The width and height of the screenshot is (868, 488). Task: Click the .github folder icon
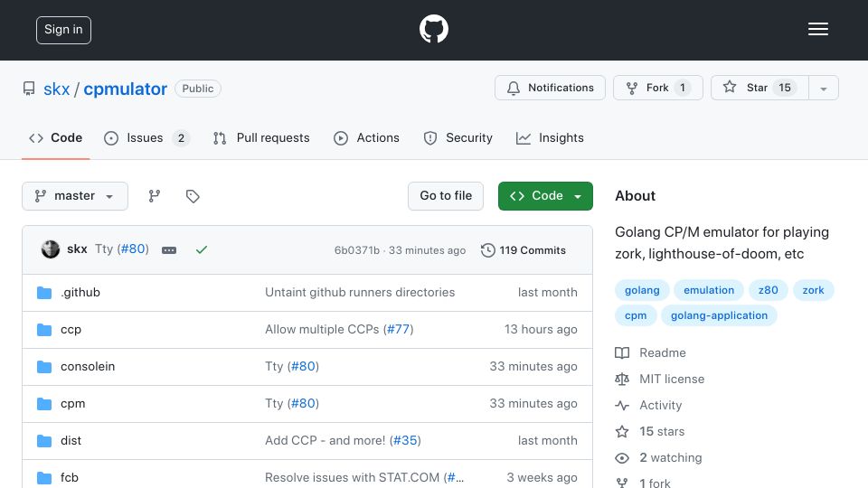coord(44,292)
